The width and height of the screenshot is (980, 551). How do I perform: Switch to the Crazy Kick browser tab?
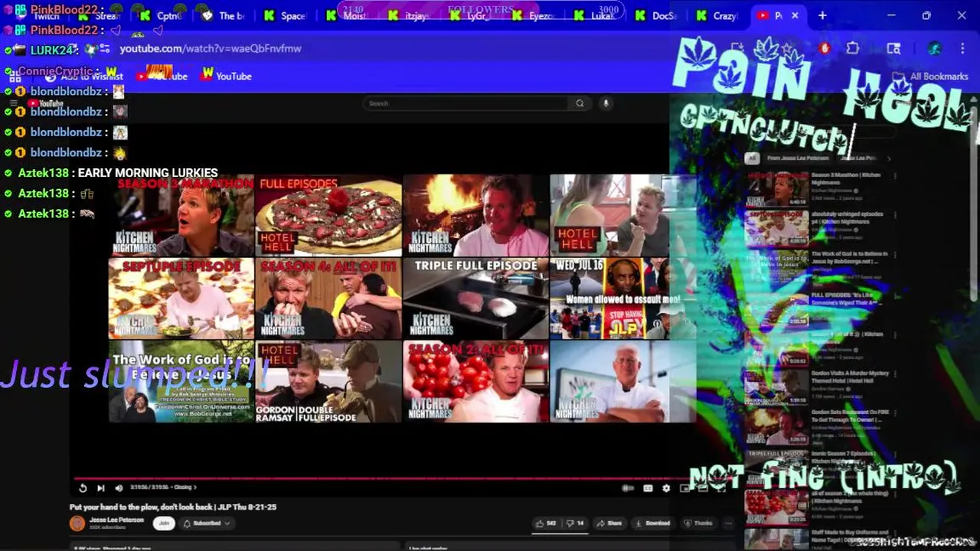pos(717,15)
